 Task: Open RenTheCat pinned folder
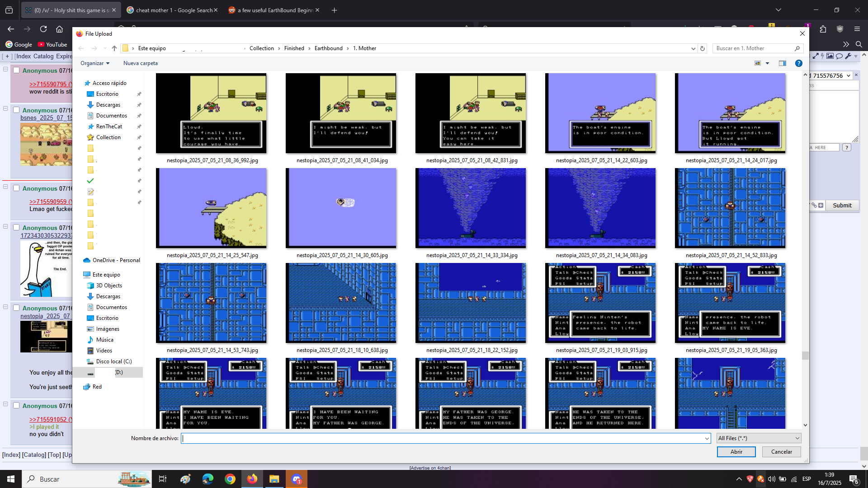coord(109,127)
